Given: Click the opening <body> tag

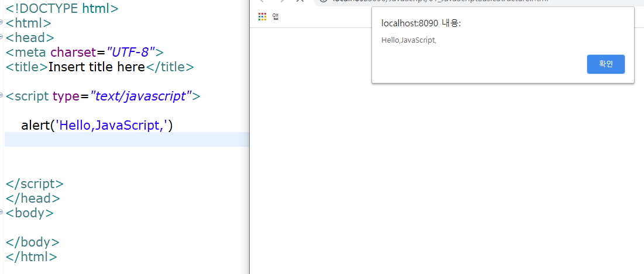Looking at the screenshot, I should 29,213.
